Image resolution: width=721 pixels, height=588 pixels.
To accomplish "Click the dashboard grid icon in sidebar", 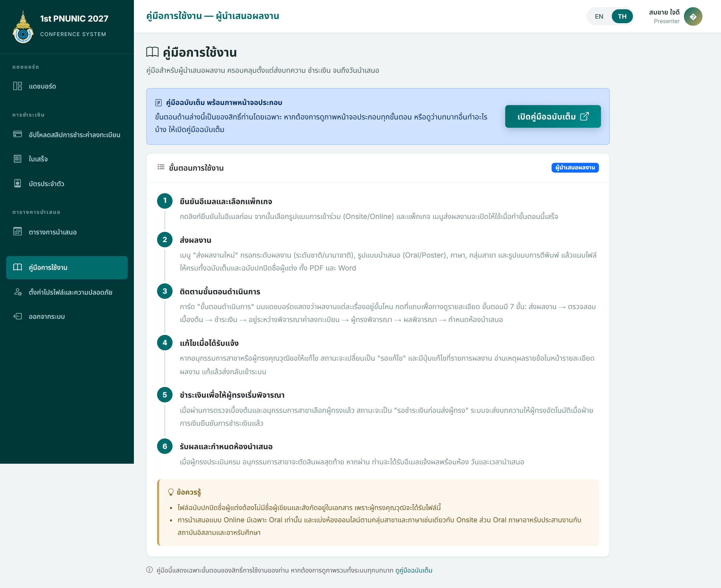I will pyautogui.click(x=18, y=86).
